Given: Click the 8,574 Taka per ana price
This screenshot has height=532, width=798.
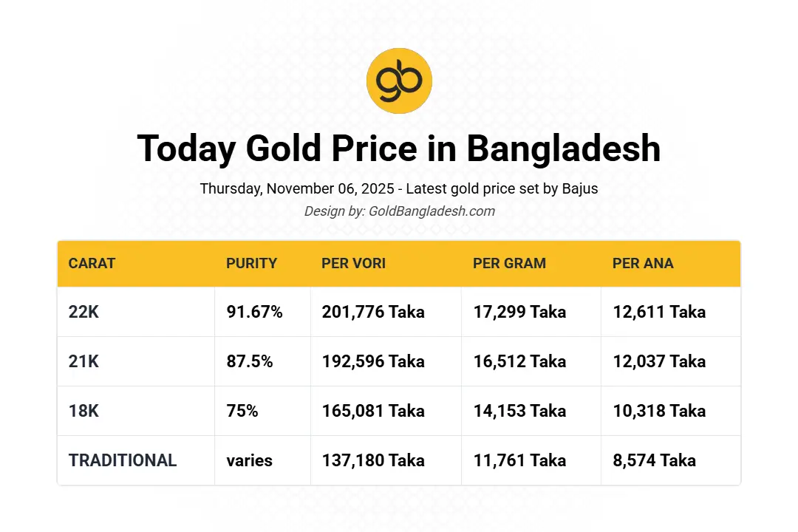Looking at the screenshot, I should 654,460.
